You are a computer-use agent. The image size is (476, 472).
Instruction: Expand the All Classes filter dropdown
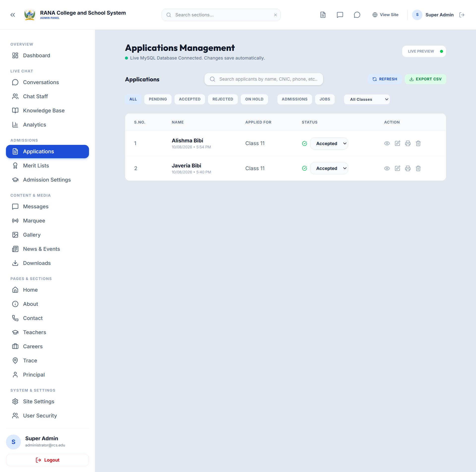367,99
